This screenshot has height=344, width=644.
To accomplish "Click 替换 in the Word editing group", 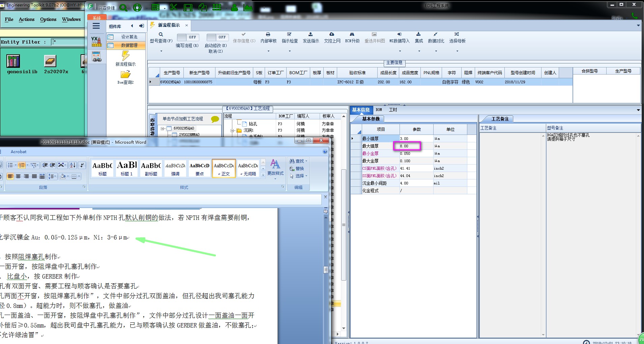I will [x=297, y=169].
